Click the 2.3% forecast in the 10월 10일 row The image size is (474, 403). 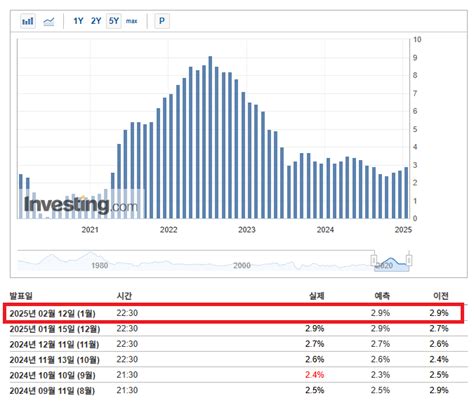click(380, 375)
